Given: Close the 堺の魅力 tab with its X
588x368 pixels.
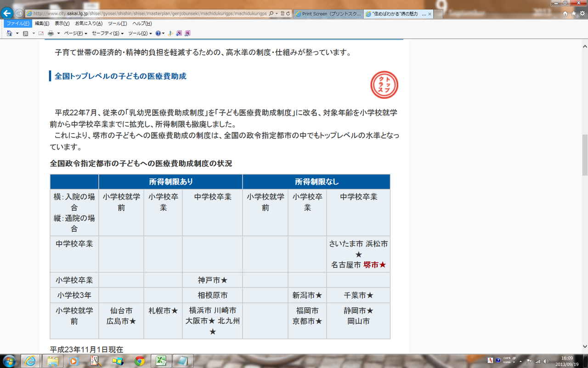Looking at the screenshot, I should pyautogui.click(x=430, y=14).
